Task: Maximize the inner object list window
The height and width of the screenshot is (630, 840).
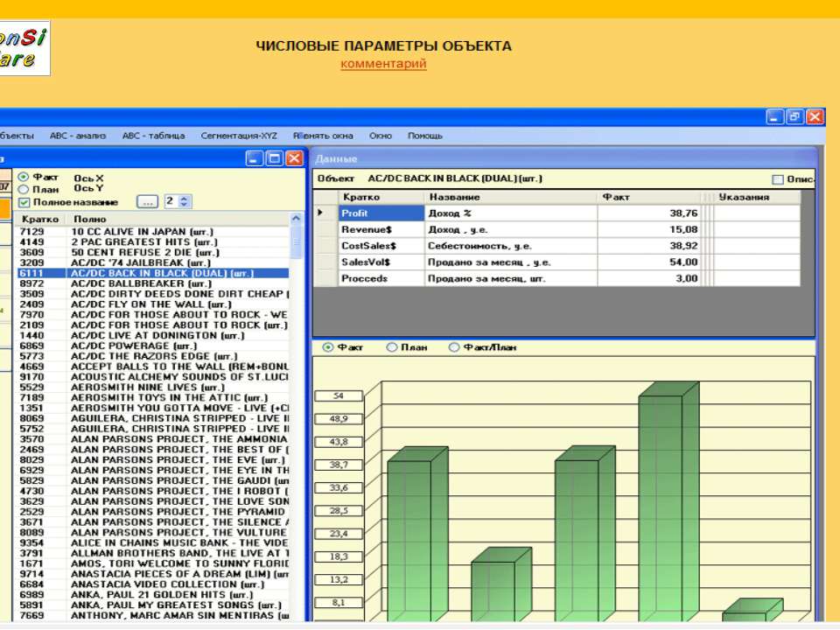Action: pyautogui.click(x=274, y=158)
